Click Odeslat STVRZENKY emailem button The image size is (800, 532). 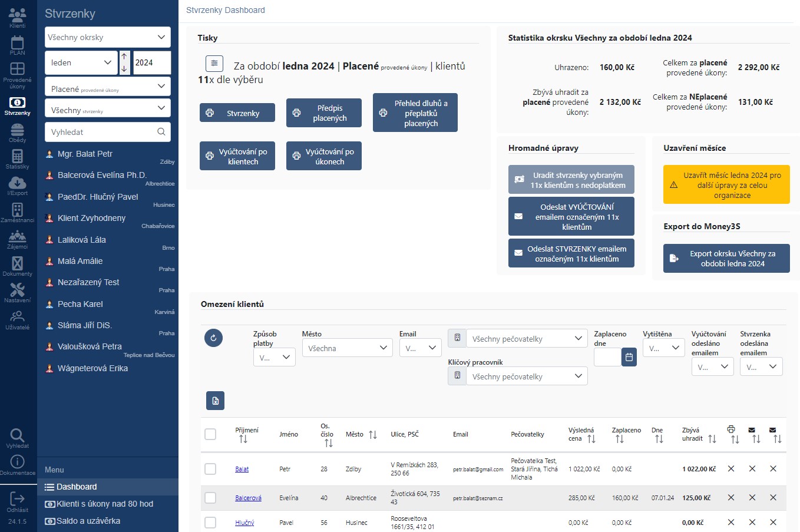coord(571,253)
